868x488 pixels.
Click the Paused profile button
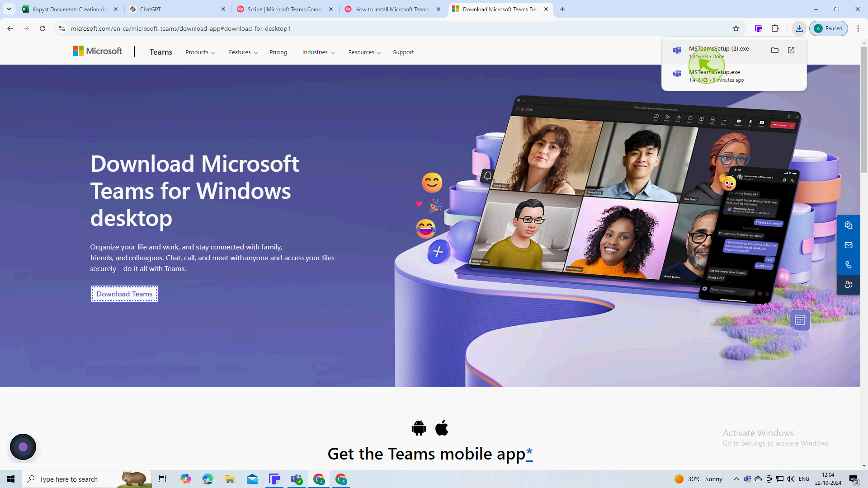coord(829,28)
